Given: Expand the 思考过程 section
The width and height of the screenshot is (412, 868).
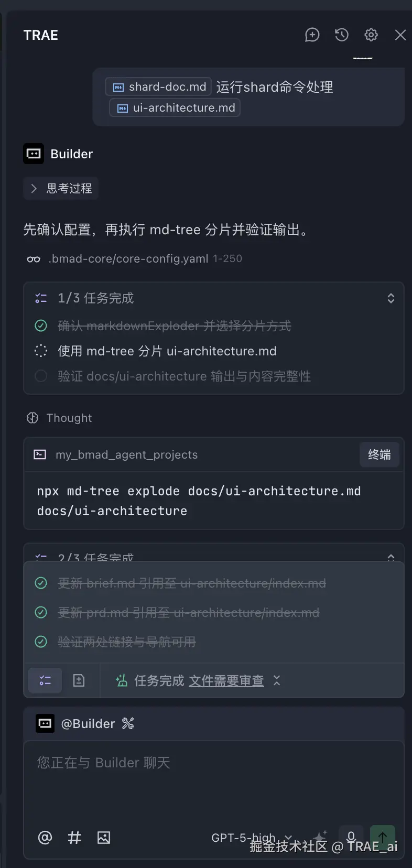Looking at the screenshot, I should tap(61, 189).
